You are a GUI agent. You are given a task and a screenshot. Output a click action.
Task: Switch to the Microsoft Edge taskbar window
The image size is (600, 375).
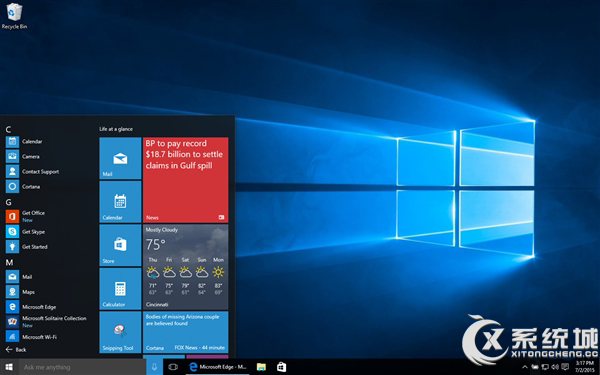point(218,367)
